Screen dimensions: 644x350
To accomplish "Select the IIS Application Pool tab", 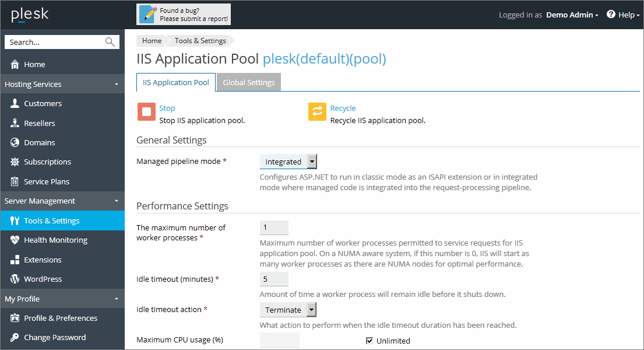I will [176, 83].
